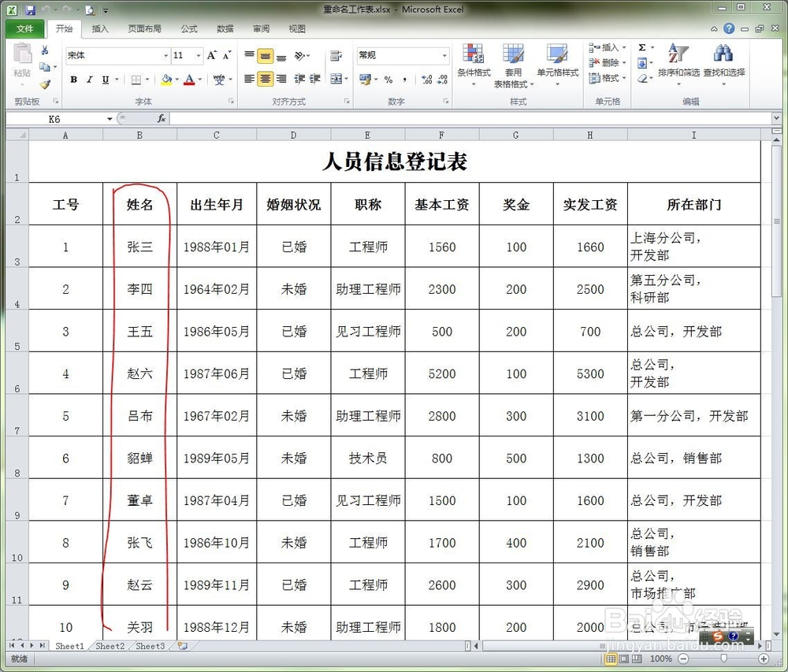
Task: Toggle underline formatting
Action: (x=106, y=80)
